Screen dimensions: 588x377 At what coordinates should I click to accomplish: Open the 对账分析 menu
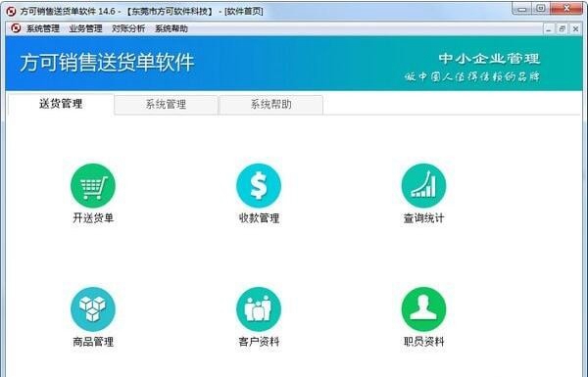pyautogui.click(x=128, y=28)
